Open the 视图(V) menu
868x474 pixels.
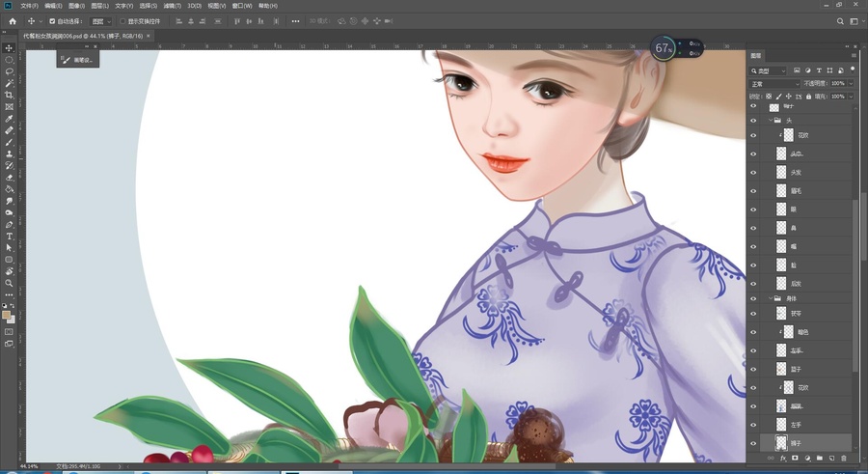pos(216,6)
